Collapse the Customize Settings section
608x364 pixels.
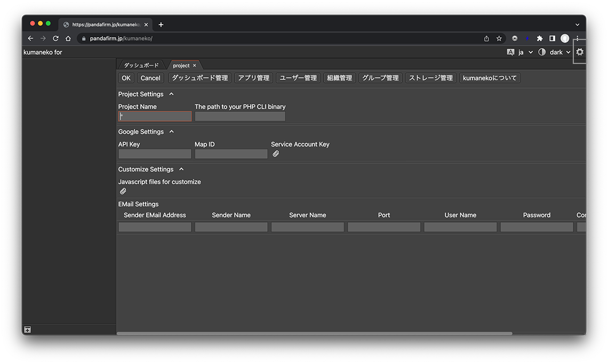coord(181,169)
